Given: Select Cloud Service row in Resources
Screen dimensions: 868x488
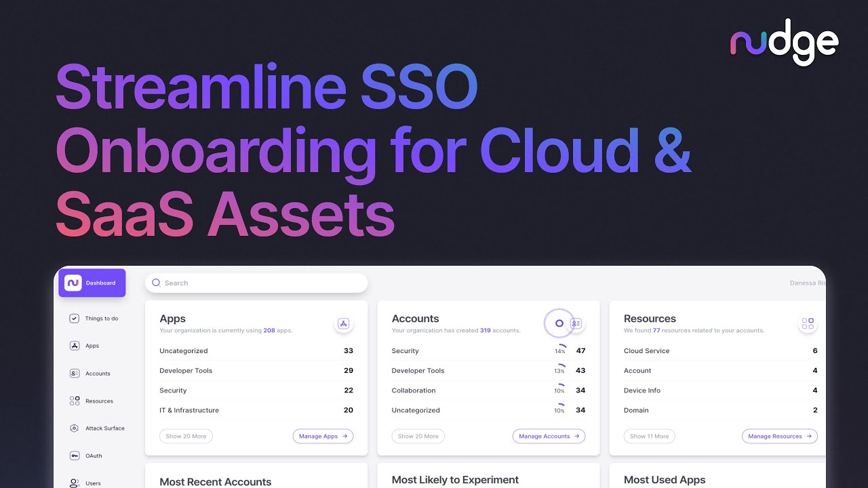Looking at the screenshot, I should [x=721, y=351].
